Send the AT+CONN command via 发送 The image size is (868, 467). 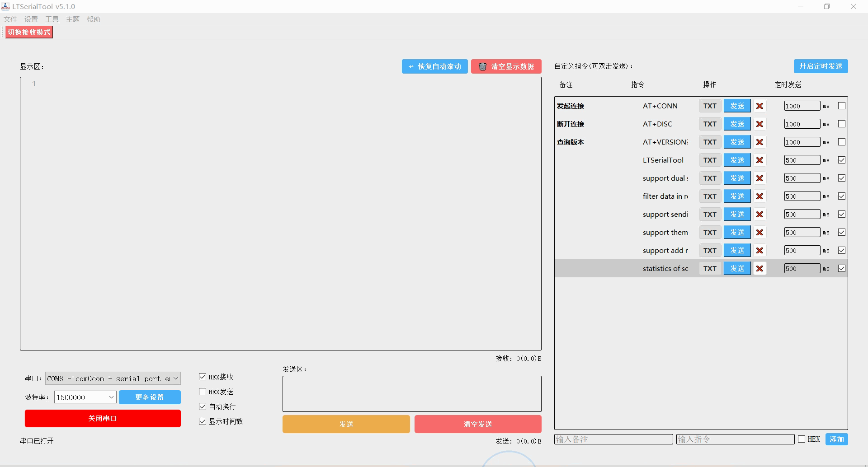coord(737,106)
